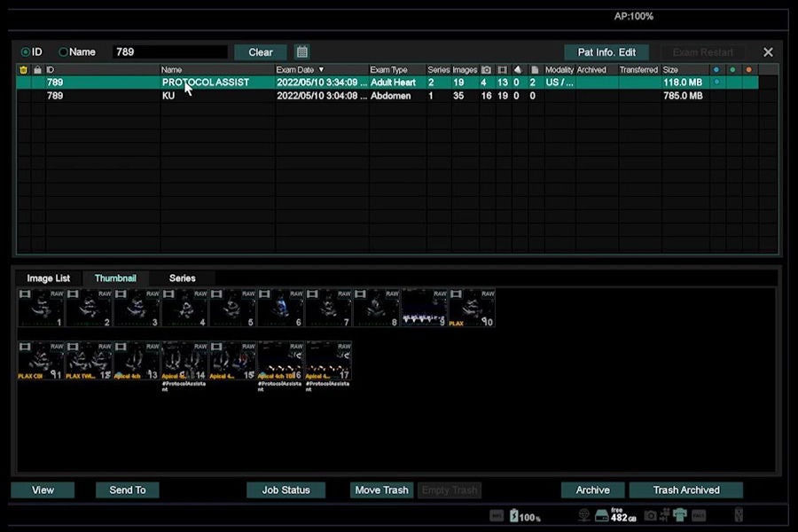
Task: Click the lock column header icon
Action: [37, 70]
